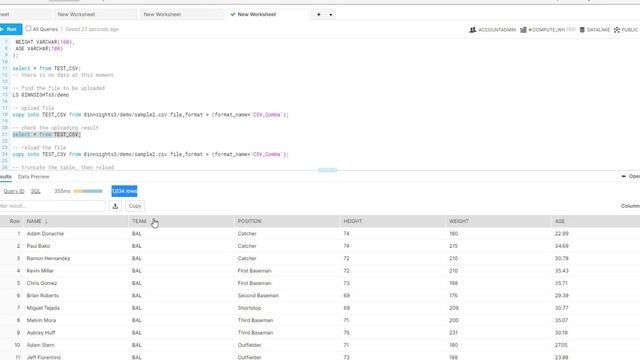Click the Row column header
The image size is (640, 360).
click(15, 221)
